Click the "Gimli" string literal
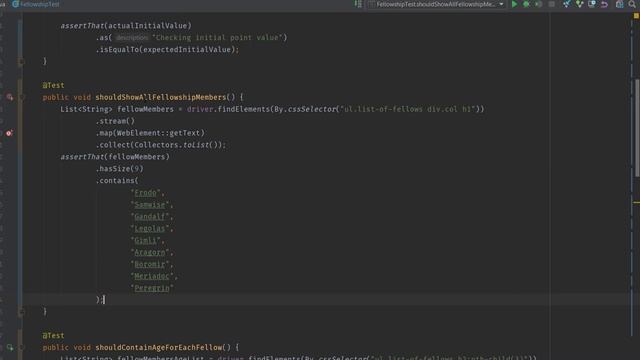The height and width of the screenshot is (360, 640). (x=145, y=240)
